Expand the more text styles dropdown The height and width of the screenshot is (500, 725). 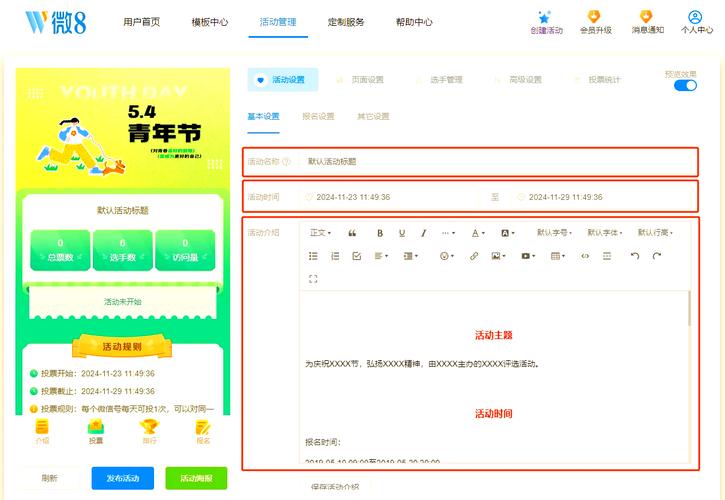click(448, 233)
